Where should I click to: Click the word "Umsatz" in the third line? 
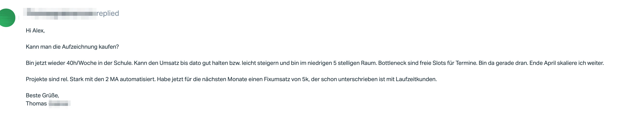pos(169,63)
